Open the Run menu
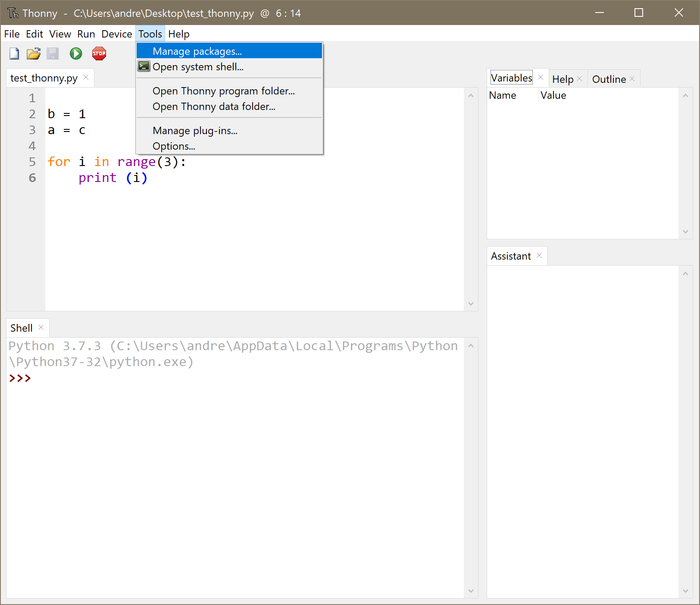The width and height of the screenshot is (700, 605). (86, 34)
